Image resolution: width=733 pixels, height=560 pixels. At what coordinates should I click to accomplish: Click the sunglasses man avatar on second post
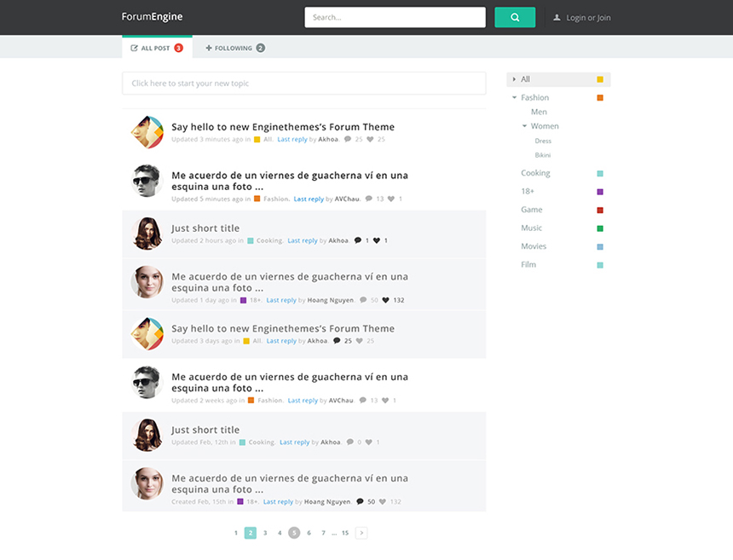147,181
